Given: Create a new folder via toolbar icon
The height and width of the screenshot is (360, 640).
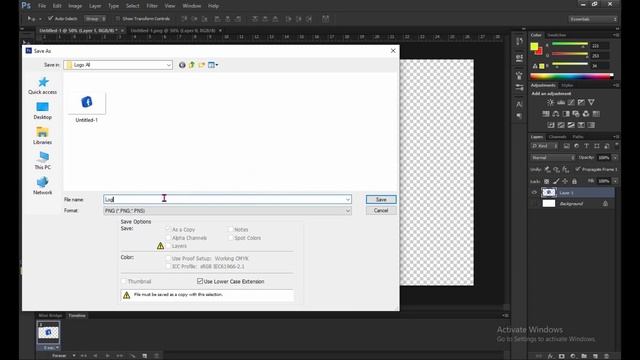Looking at the screenshot, I should (202, 65).
